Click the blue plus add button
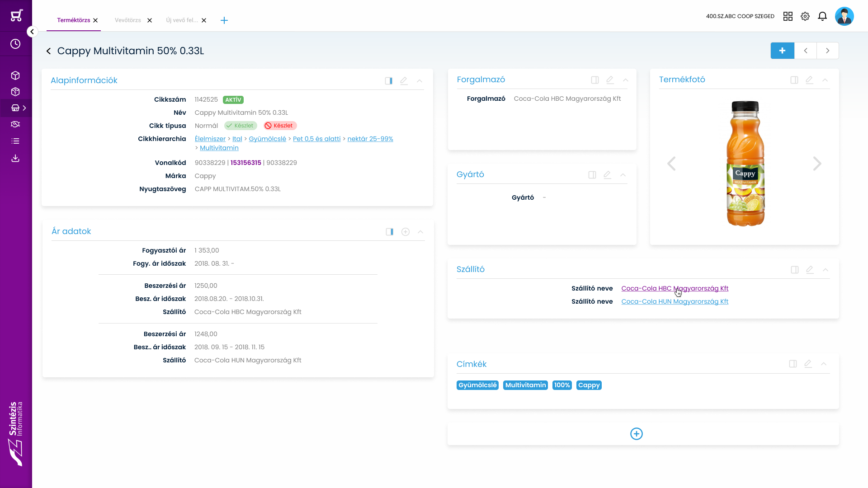Image resolution: width=868 pixels, height=488 pixels. [x=783, y=51]
